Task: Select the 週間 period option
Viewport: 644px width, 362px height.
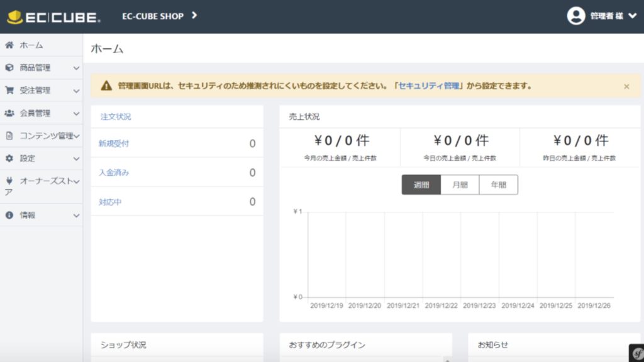Action: pyautogui.click(x=420, y=184)
